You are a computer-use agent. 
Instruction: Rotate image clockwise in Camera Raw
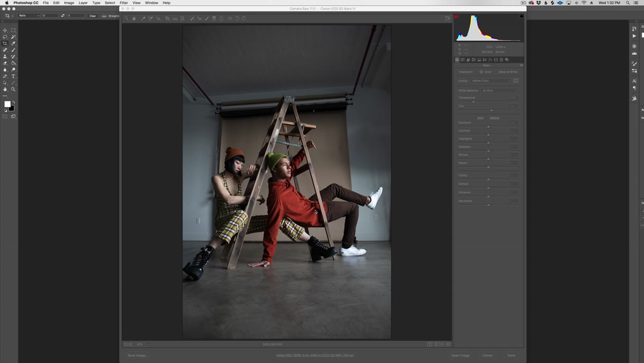coord(244,18)
